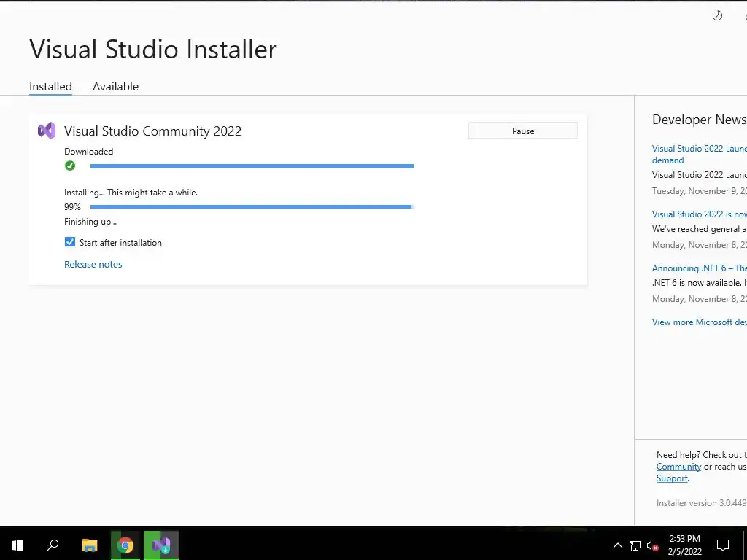Click the Downloaded progress bar
The width and height of the screenshot is (747, 560).
[x=252, y=166]
